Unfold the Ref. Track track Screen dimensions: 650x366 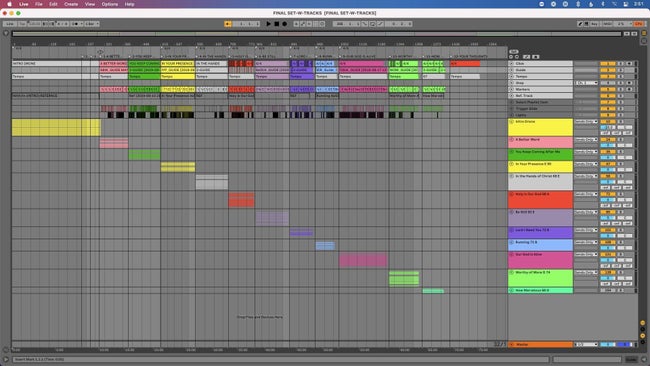[x=512, y=96]
